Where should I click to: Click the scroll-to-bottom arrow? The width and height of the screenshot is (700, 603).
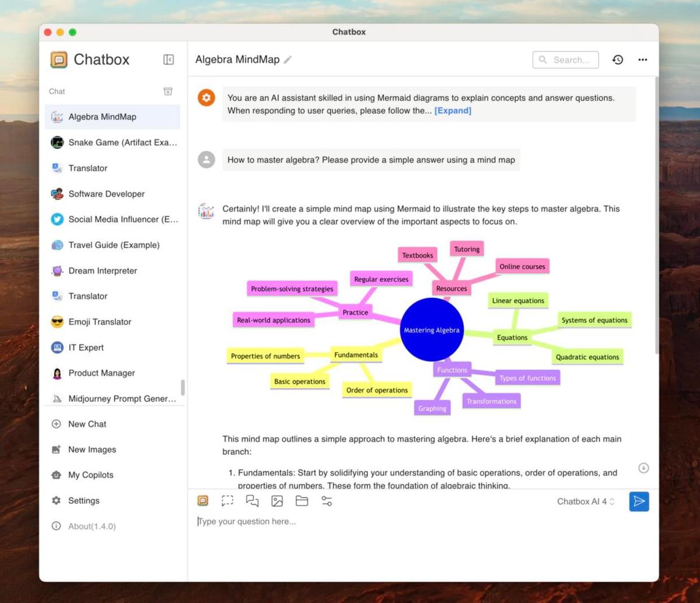pos(643,468)
